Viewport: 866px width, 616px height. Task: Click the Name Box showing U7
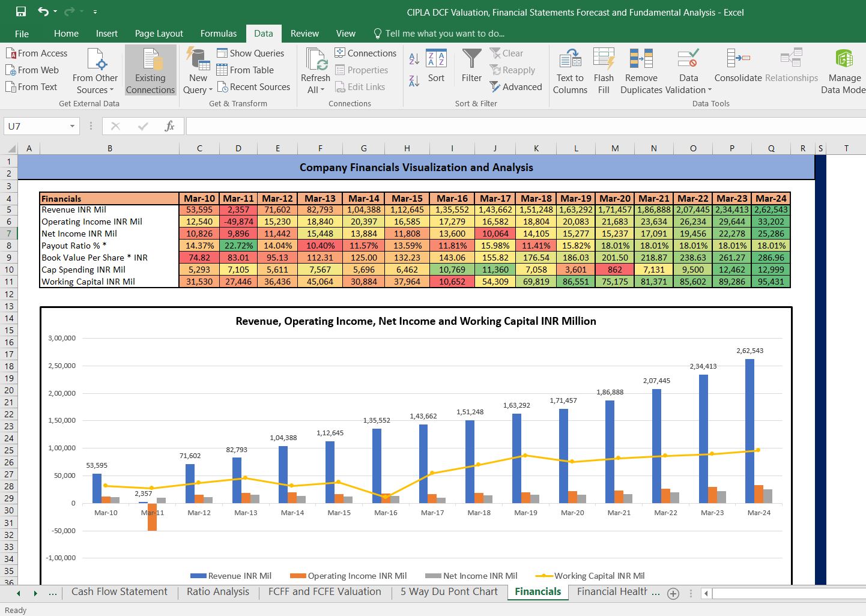pyautogui.click(x=37, y=126)
